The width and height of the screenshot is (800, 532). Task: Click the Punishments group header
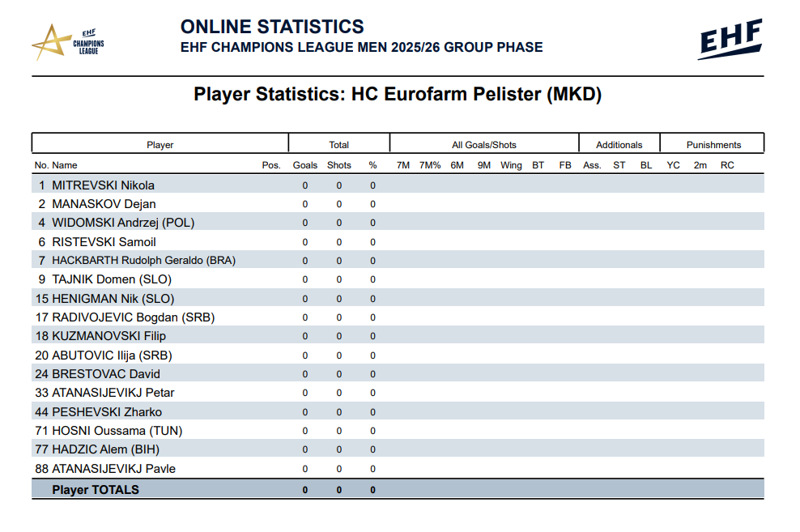(x=713, y=145)
